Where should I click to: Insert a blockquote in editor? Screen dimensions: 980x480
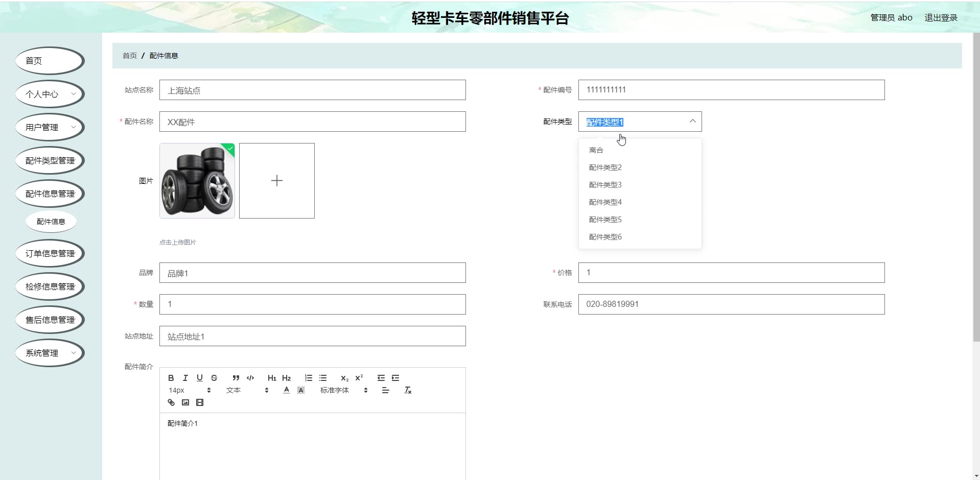tap(236, 378)
